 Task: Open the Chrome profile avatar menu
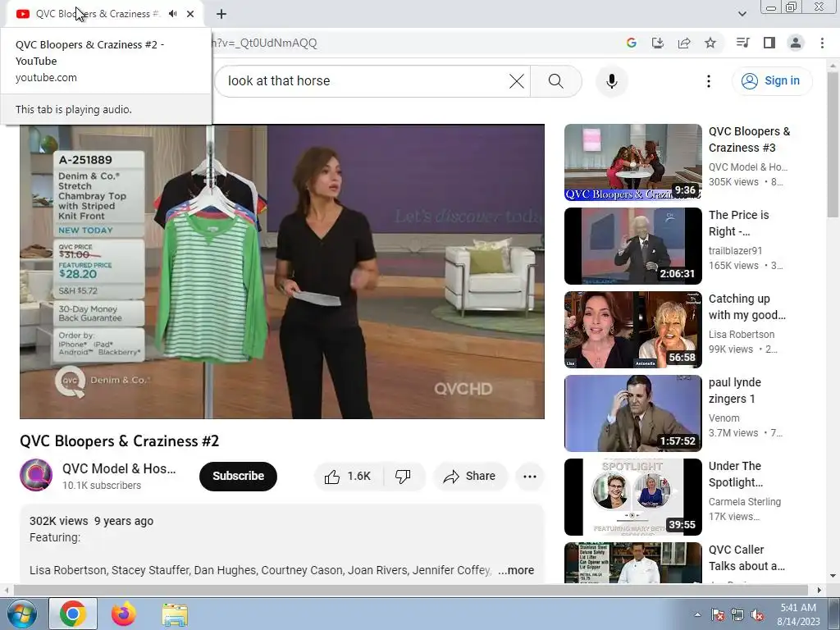point(796,43)
